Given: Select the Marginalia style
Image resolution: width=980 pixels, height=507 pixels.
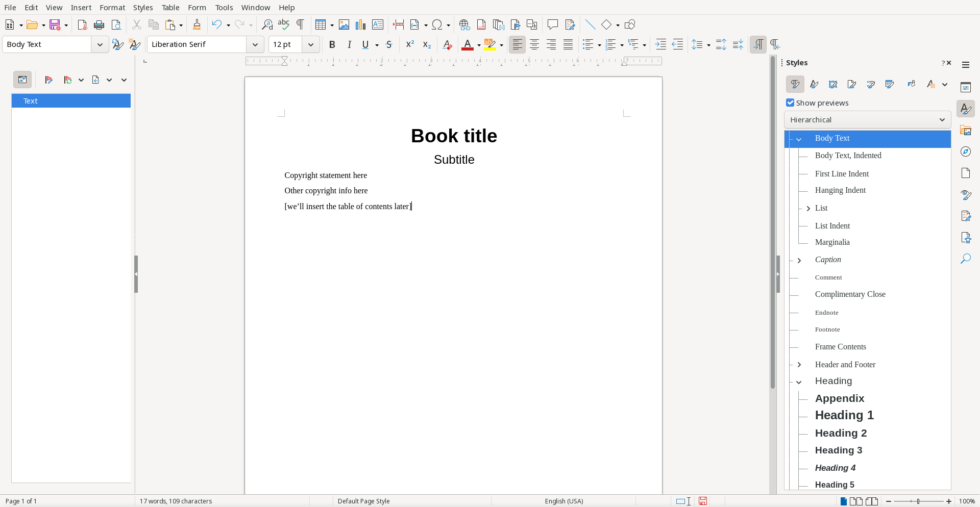Looking at the screenshot, I should tap(832, 242).
